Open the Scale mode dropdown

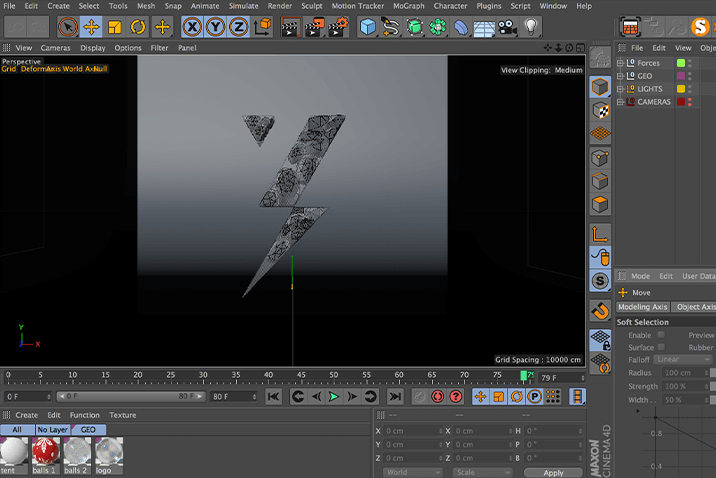pyautogui.click(x=482, y=472)
